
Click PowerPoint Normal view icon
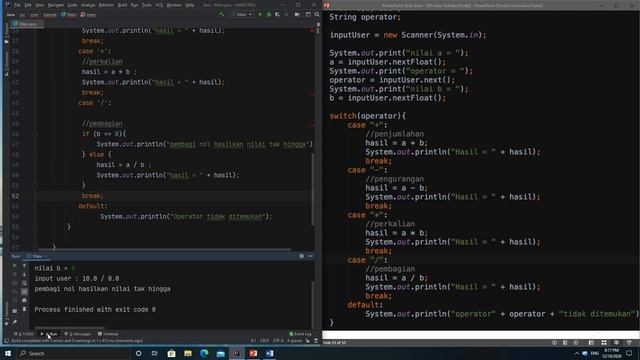click(591, 342)
